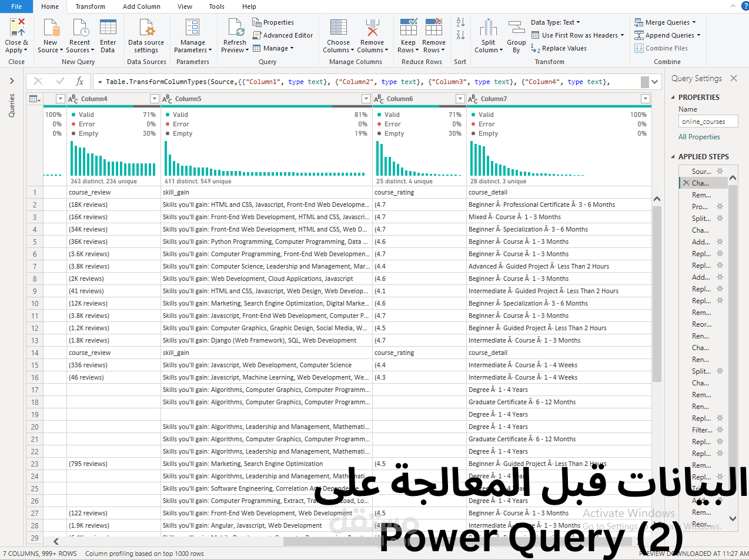Click the Split Column icon
The image size is (749, 560).
pos(488,28)
